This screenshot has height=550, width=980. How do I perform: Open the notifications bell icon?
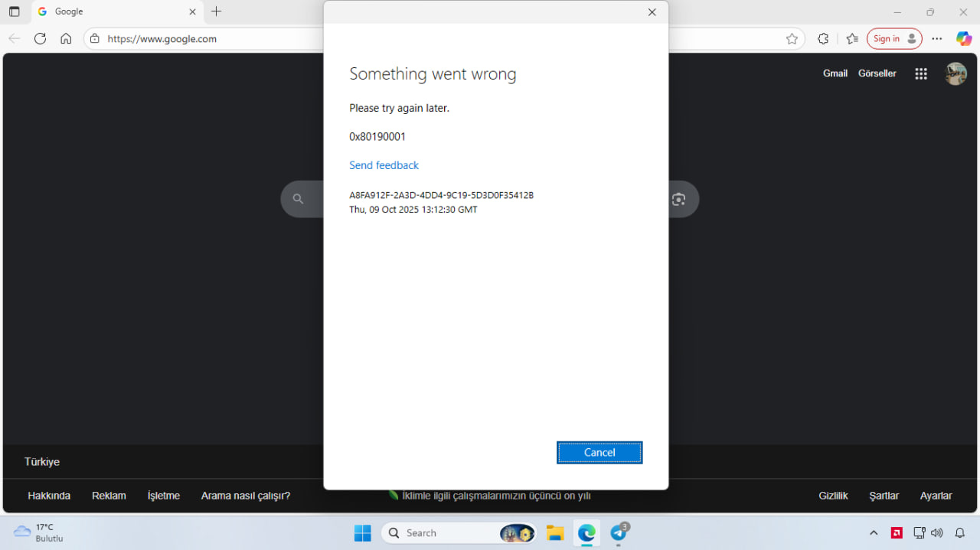coord(959,533)
